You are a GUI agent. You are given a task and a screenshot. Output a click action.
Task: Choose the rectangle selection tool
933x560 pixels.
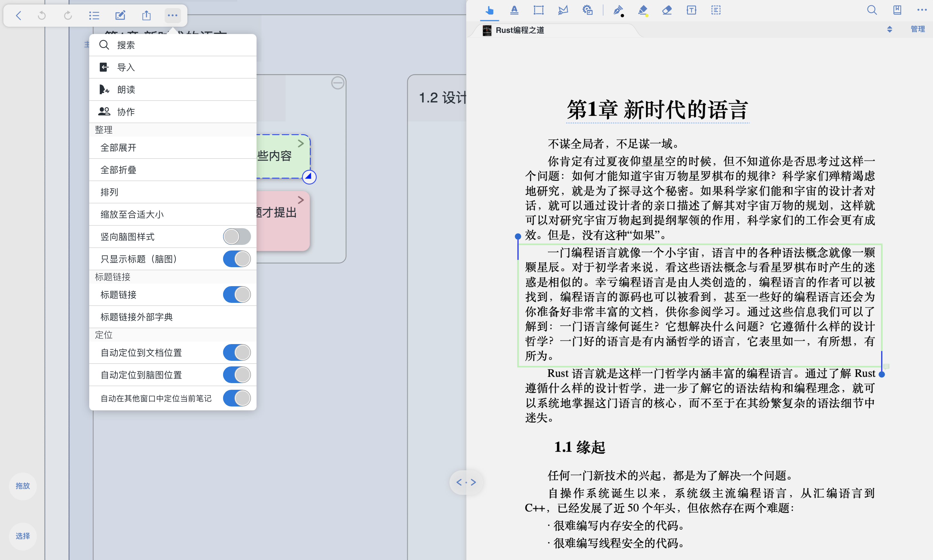pos(538,10)
